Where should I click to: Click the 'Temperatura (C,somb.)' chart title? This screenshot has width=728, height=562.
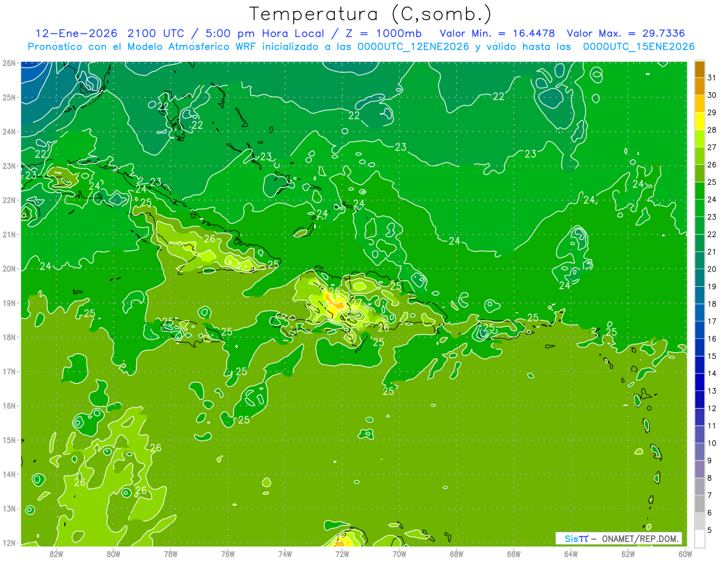tap(371, 14)
